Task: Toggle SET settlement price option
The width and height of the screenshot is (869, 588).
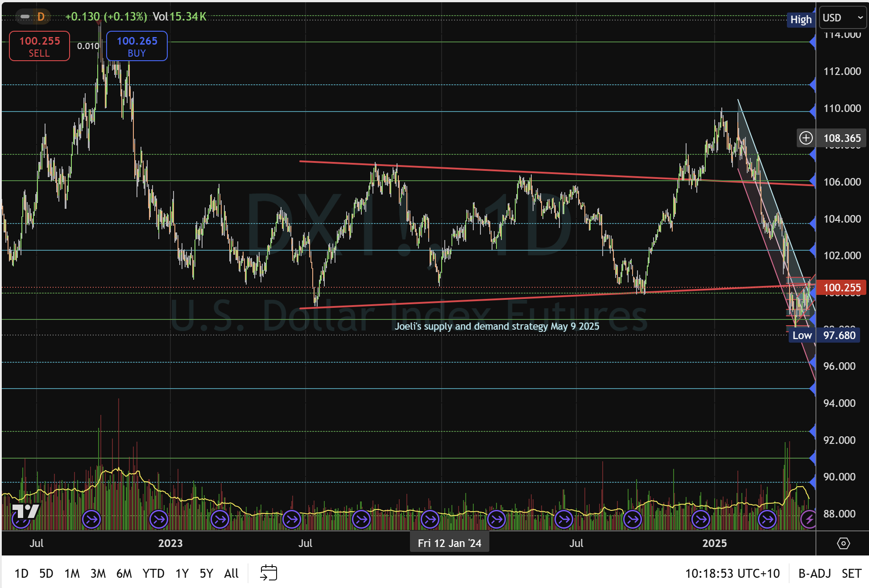Action: tap(851, 573)
